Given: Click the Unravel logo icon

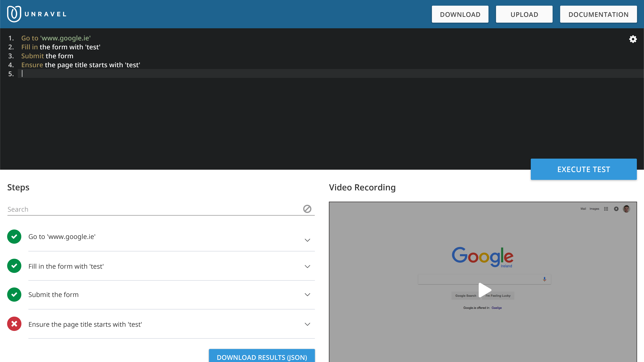Looking at the screenshot, I should (14, 14).
